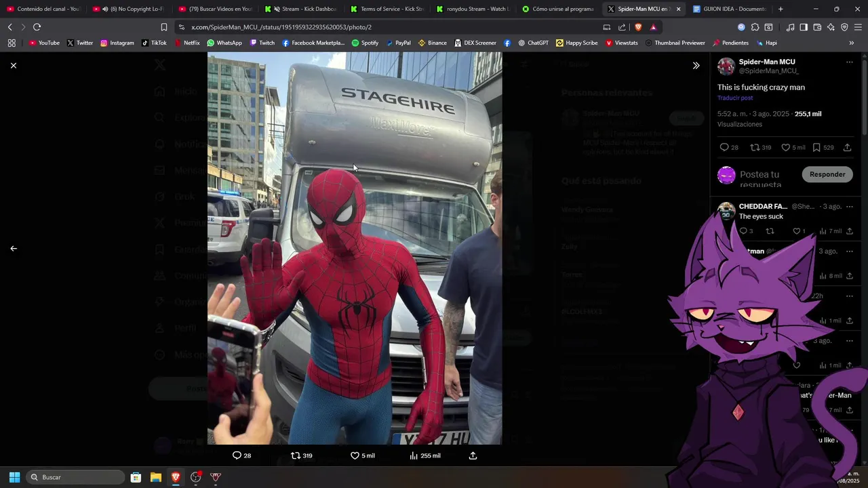Open Spider-Man MCU profile avatar
The height and width of the screenshot is (488, 868).
[726, 66]
